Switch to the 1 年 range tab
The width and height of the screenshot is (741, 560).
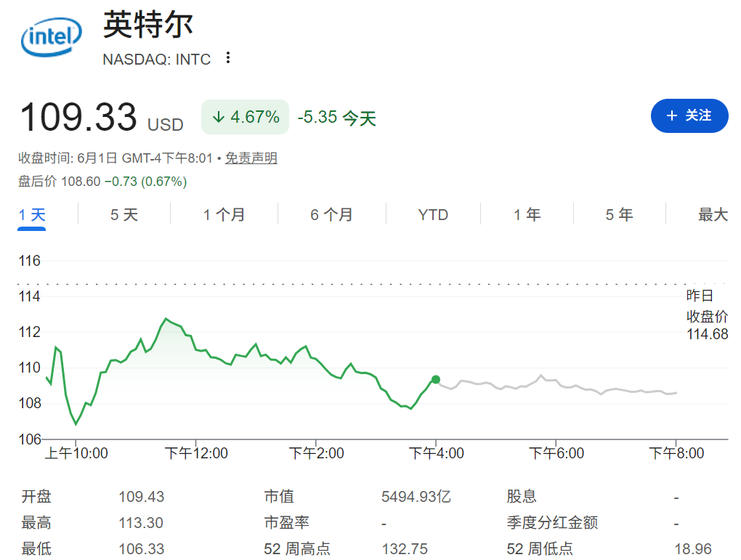coord(527,215)
